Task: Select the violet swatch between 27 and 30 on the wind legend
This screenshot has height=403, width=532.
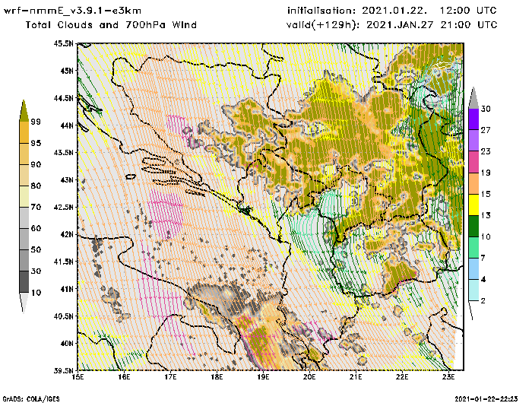Action: (x=473, y=119)
